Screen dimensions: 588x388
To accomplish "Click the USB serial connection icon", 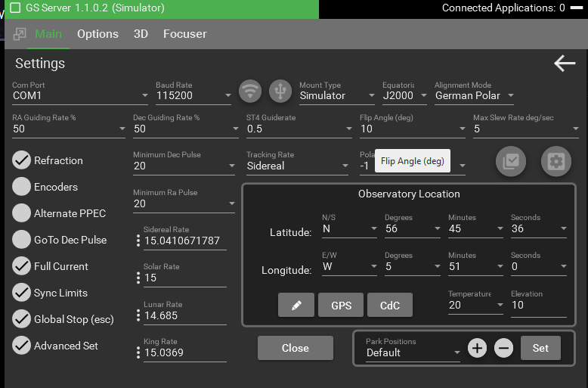I will (280, 92).
